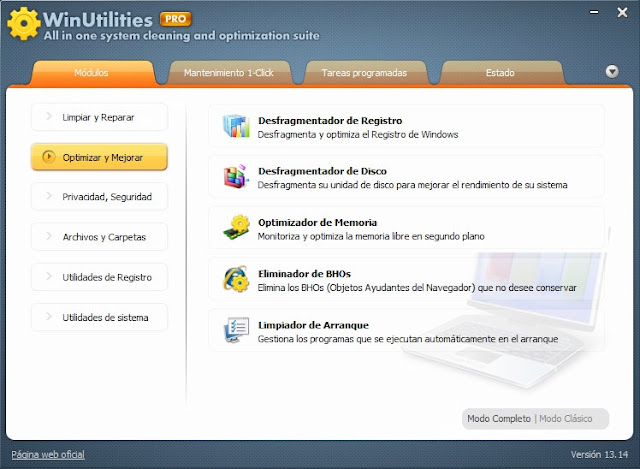Click description 'Desfragmenta y optimiza el Registro de Windows'
This screenshot has height=469, width=640.
(x=358, y=135)
